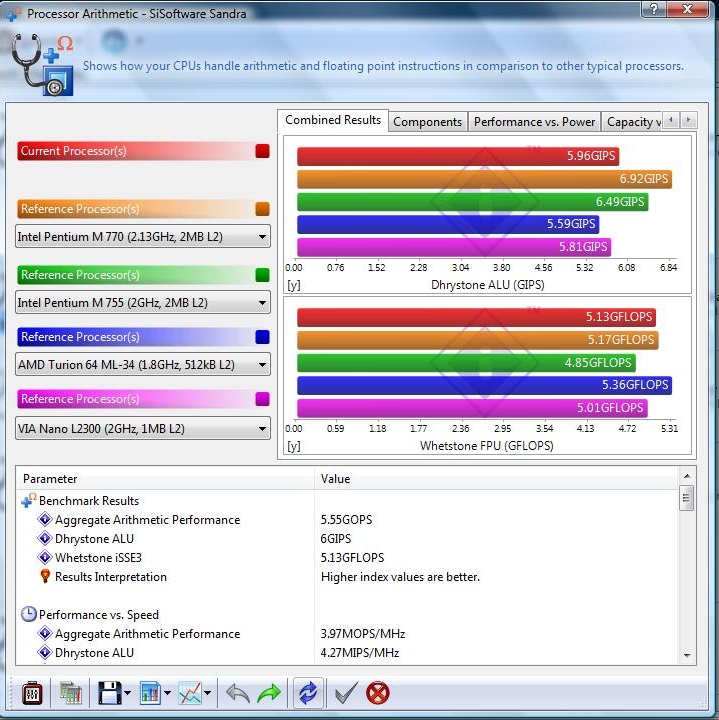Image resolution: width=719 pixels, height=720 pixels.
Task: Click the blue refresh arrows icon
Action: [x=307, y=693]
